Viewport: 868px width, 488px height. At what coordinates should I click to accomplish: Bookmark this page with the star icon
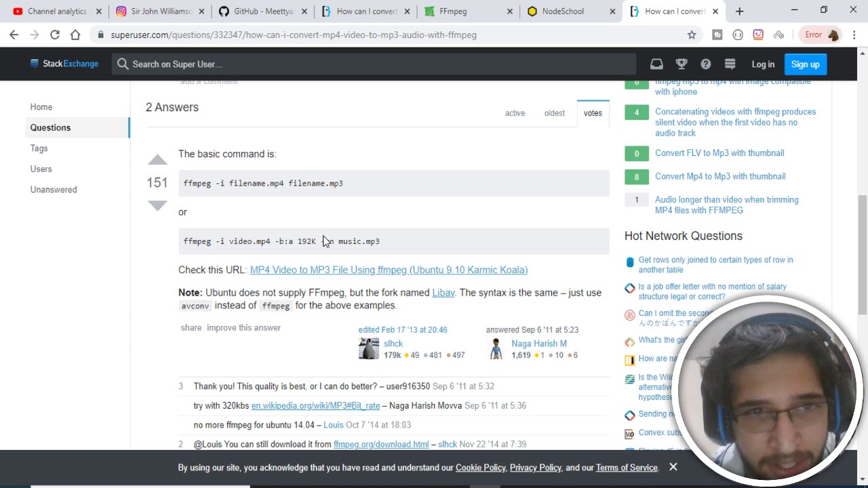[x=692, y=35]
